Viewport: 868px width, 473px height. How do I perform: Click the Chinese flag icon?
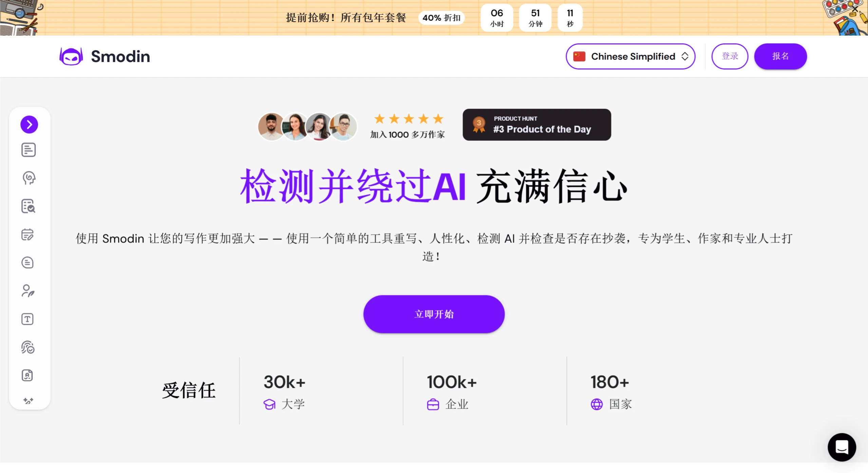[579, 56]
